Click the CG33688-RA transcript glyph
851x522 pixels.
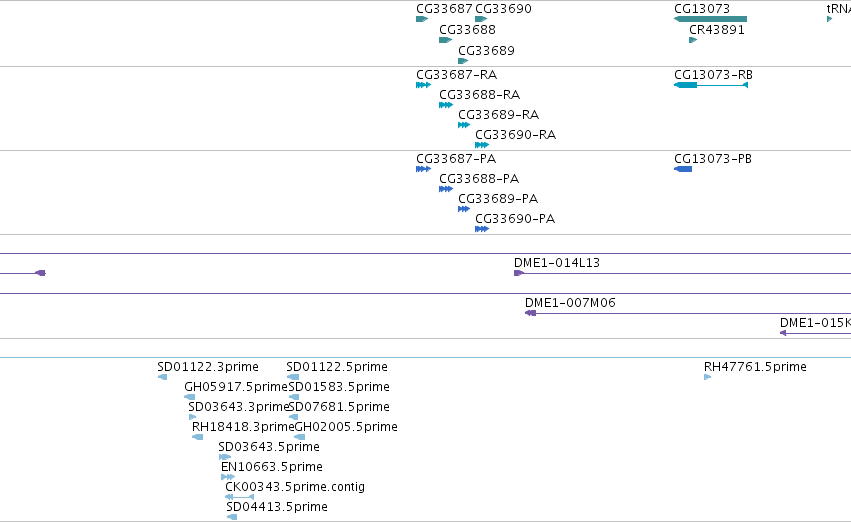coord(446,105)
